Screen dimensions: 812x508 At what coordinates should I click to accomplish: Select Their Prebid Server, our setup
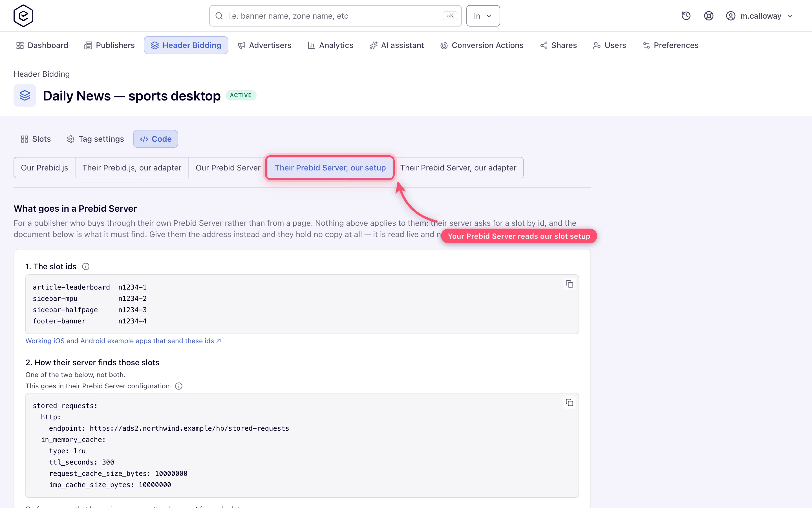pyautogui.click(x=330, y=168)
